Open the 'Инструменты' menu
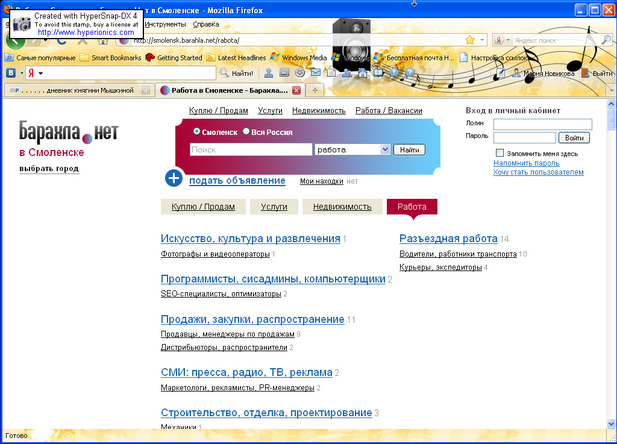The height and width of the screenshot is (444, 617). (x=165, y=24)
